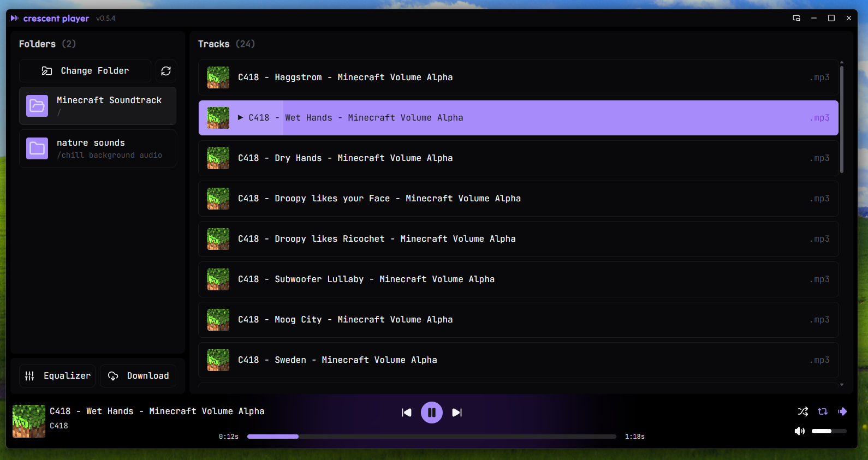Skip to the next track
Image resolution: width=868 pixels, height=460 pixels.
457,413
